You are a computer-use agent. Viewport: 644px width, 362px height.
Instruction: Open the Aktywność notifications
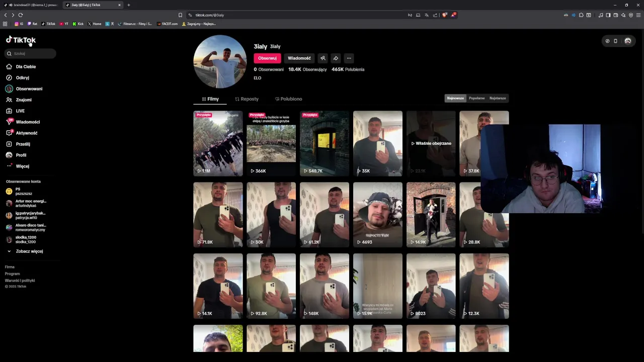(22, 133)
